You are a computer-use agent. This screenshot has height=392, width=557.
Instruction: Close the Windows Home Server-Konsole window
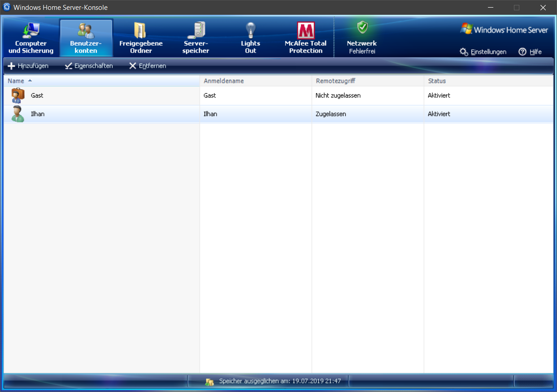(x=543, y=8)
